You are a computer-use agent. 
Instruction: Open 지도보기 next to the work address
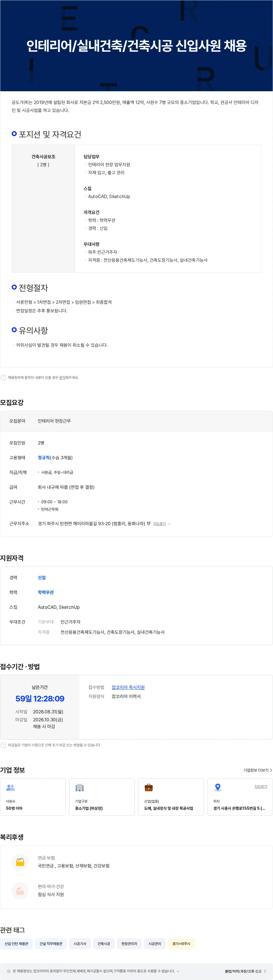[x=160, y=524]
